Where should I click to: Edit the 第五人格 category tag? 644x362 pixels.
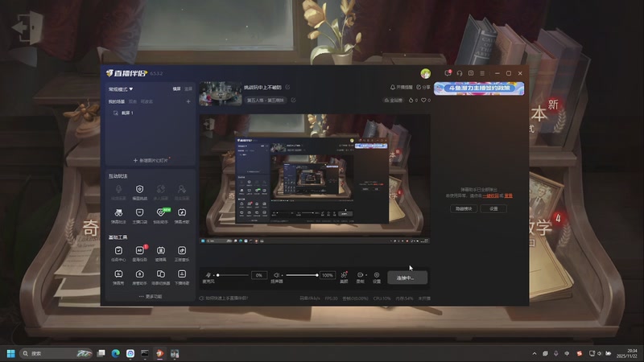point(293,100)
